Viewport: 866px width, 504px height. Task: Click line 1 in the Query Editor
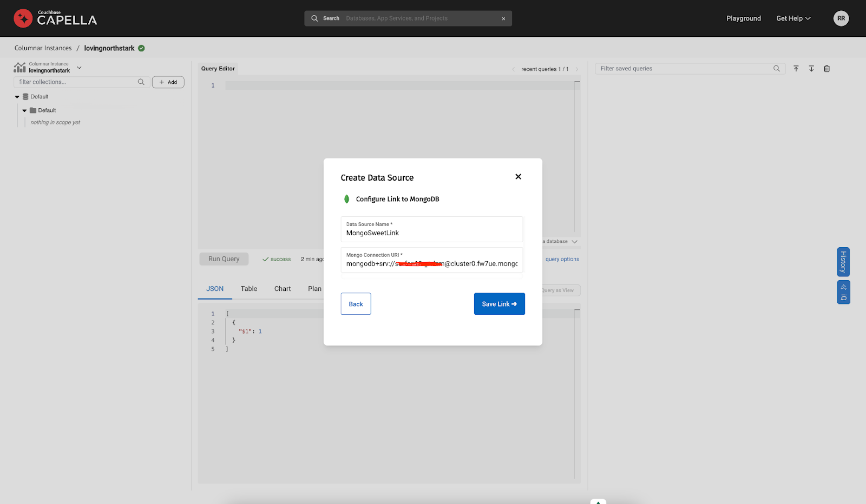pyautogui.click(x=399, y=85)
